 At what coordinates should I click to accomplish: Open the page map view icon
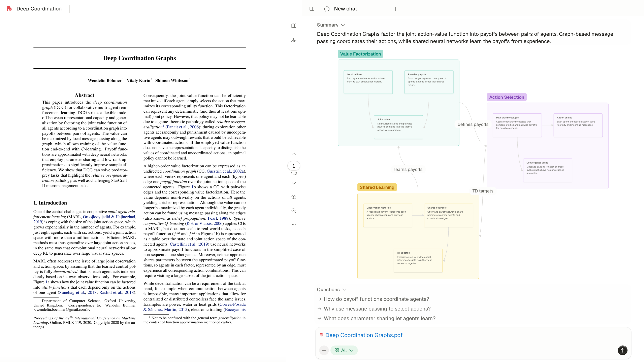[294, 26]
